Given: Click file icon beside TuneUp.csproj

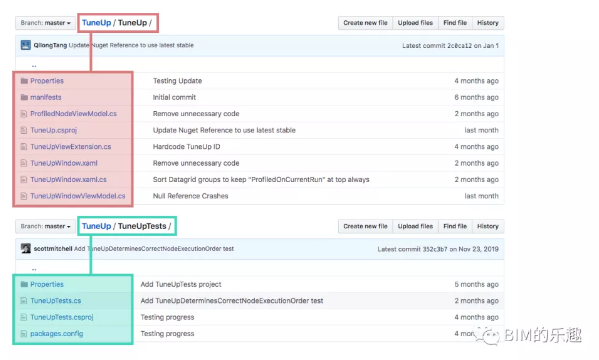Looking at the screenshot, I should point(24,130).
